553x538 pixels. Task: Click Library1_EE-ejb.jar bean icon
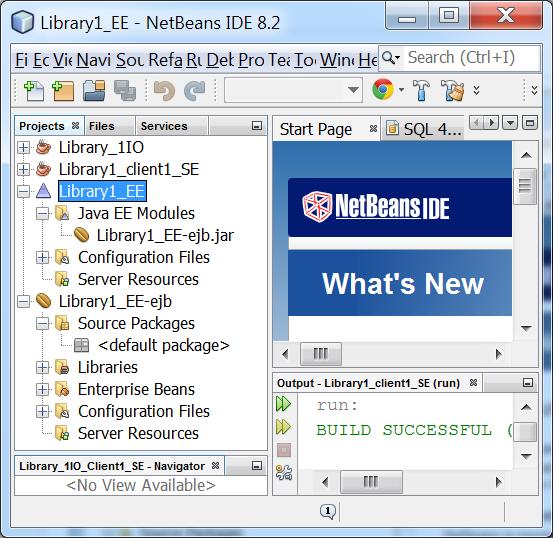pos(81,235)
